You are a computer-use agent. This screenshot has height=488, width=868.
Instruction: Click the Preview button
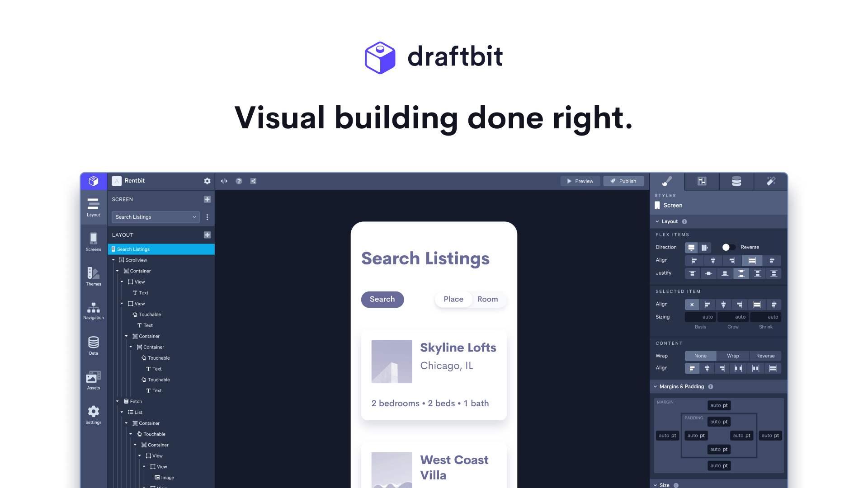pyautogui.click(x=580, y=181)
